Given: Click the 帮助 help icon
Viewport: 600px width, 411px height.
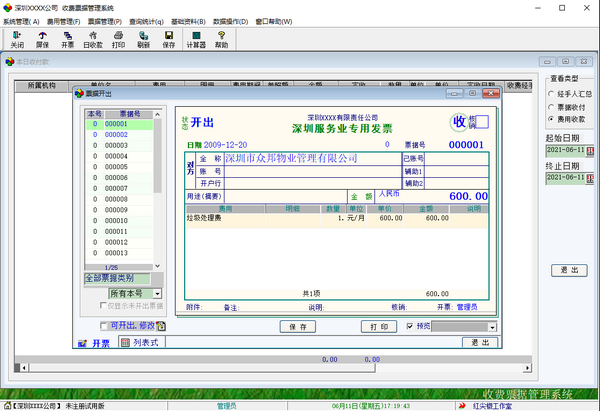Looking at the screenshot, I should coord(221,38).
